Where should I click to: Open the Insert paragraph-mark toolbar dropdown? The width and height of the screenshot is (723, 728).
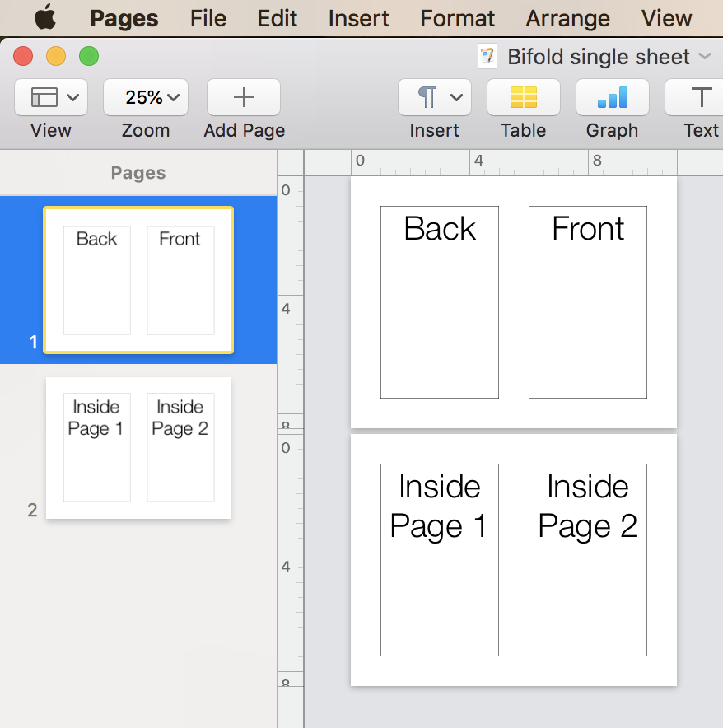[435, 97]
